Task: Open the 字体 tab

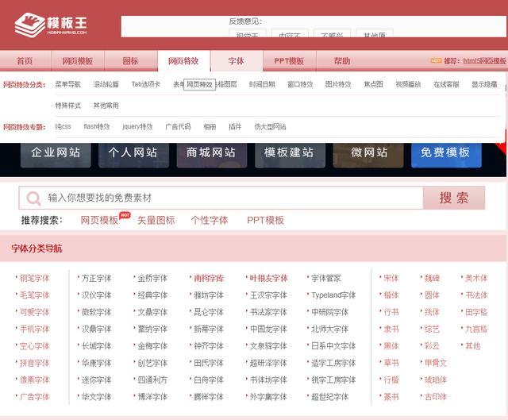Action: tap(237, 61)
